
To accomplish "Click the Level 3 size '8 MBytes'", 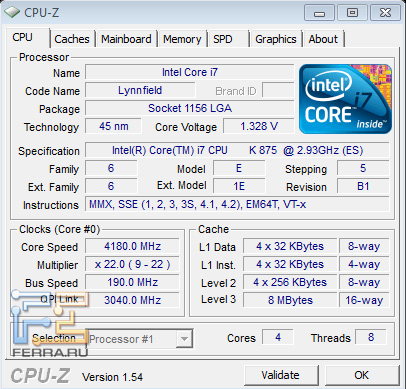I will click(x=290, y=300).
